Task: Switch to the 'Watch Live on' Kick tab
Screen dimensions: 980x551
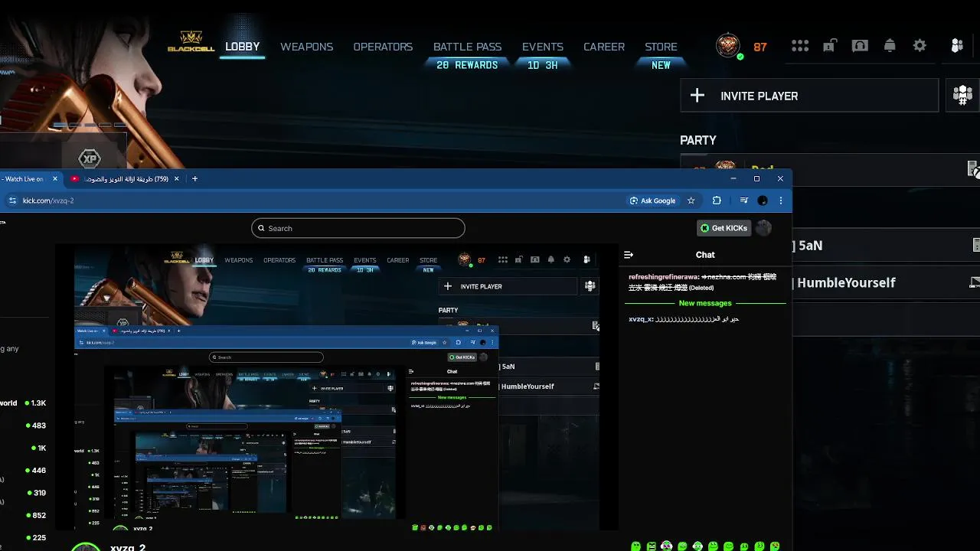Action: pyautogui.click(x=29, y=179)
